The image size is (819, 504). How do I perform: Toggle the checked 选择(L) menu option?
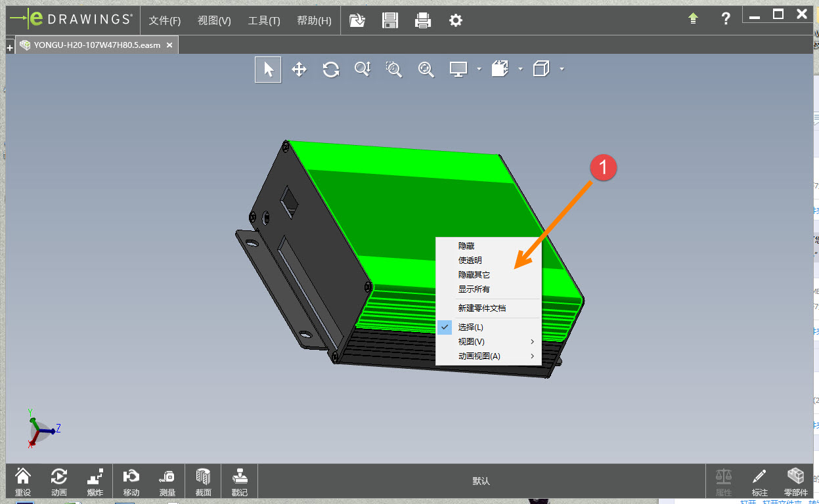coord(471,327)
